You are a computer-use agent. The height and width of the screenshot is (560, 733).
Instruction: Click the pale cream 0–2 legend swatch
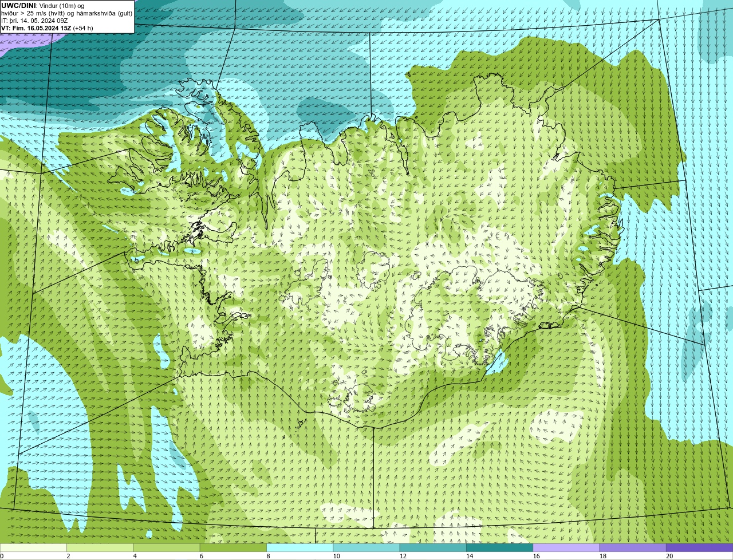point(33,547)
